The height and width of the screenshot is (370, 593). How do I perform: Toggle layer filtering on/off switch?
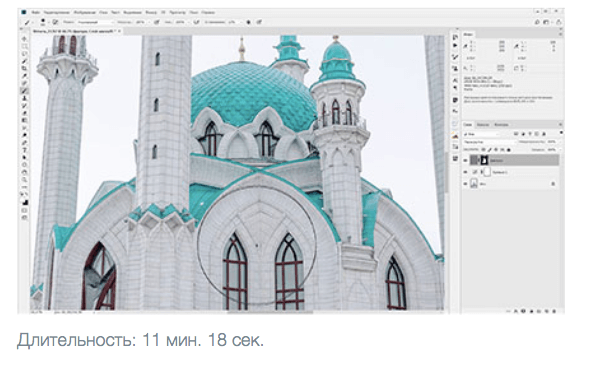pyautogui.click(x=561, y=133)
